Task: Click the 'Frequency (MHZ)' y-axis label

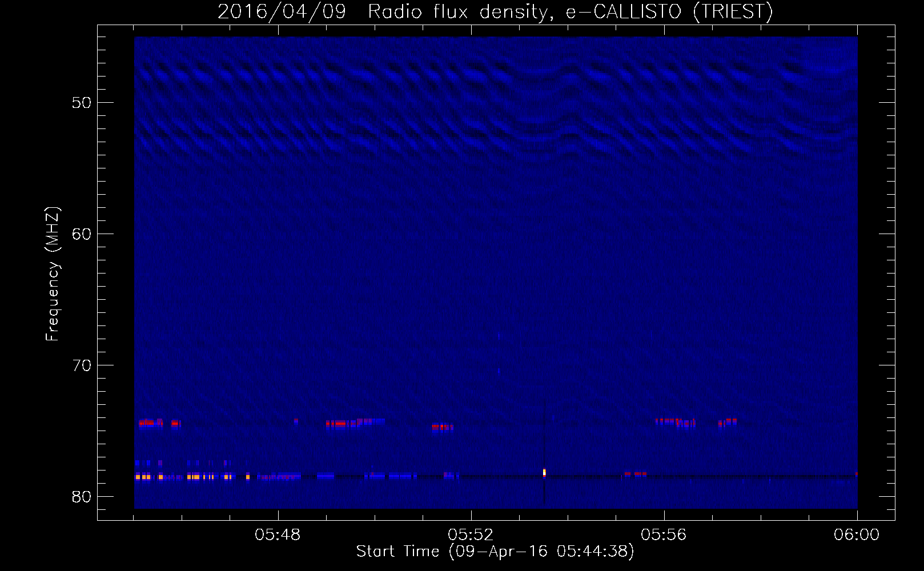Action: [x=53, y=274]
